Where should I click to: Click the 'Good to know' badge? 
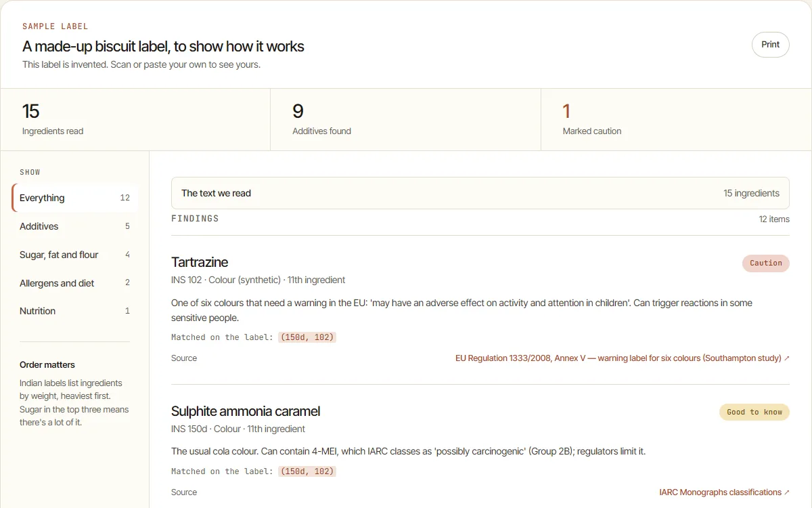(754, 412)
